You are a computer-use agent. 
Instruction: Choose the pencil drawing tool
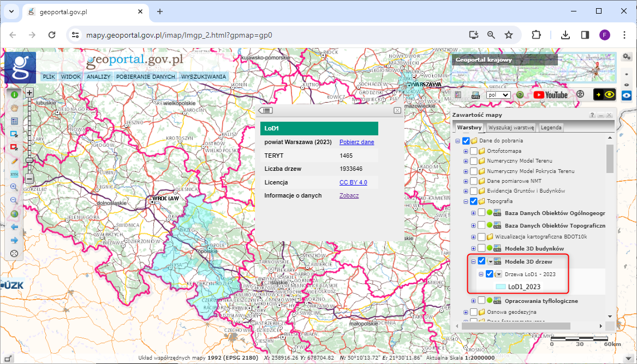[14, 161]
